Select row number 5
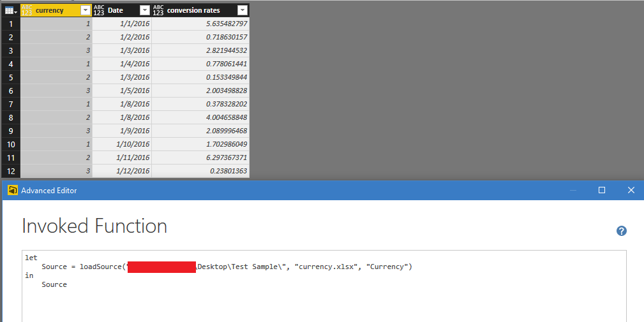 (11, 77)
